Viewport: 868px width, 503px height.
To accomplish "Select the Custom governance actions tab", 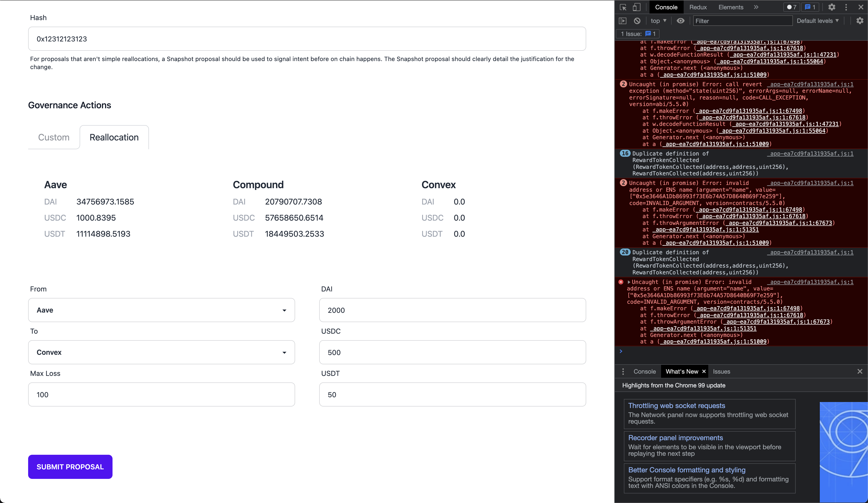I will (53, 137).
